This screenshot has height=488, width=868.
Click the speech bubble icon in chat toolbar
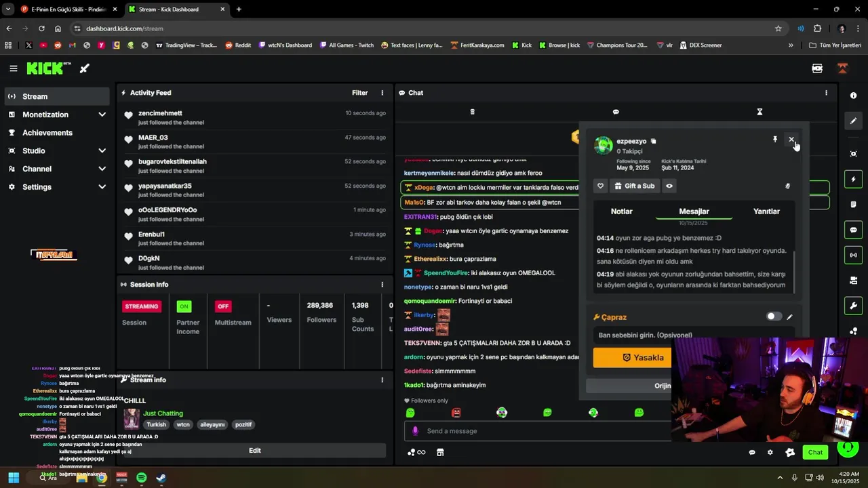616,112
